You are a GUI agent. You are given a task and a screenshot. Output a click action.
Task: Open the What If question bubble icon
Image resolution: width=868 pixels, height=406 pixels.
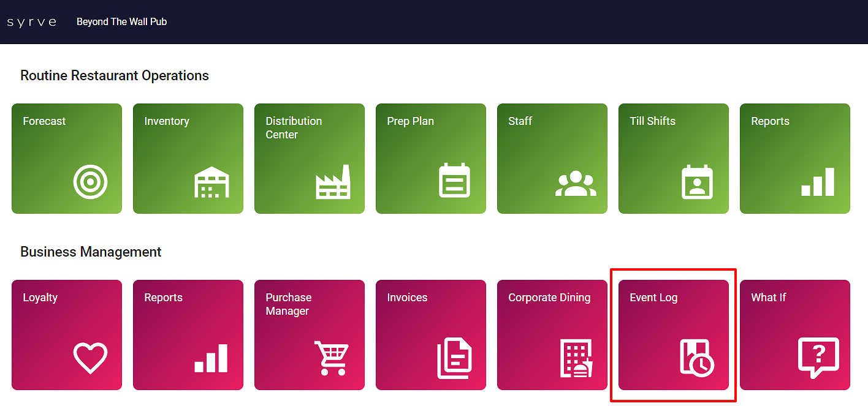[x=818, y=358]
